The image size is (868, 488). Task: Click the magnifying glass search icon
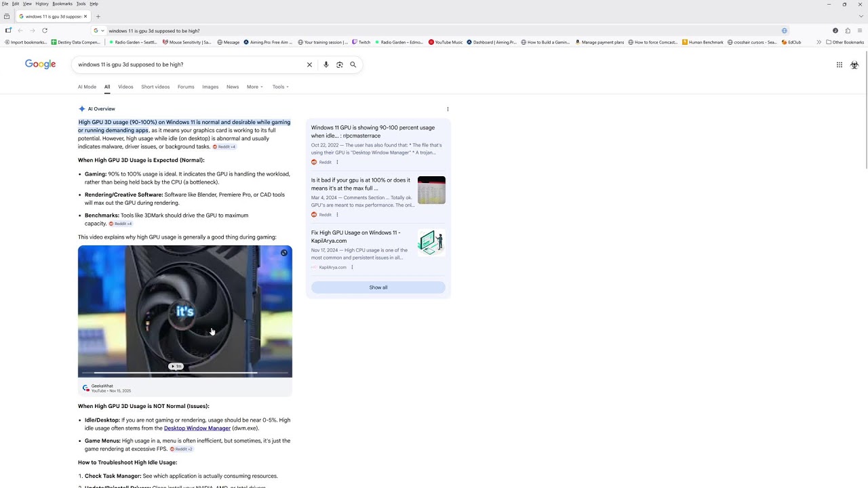pos(353,64)
